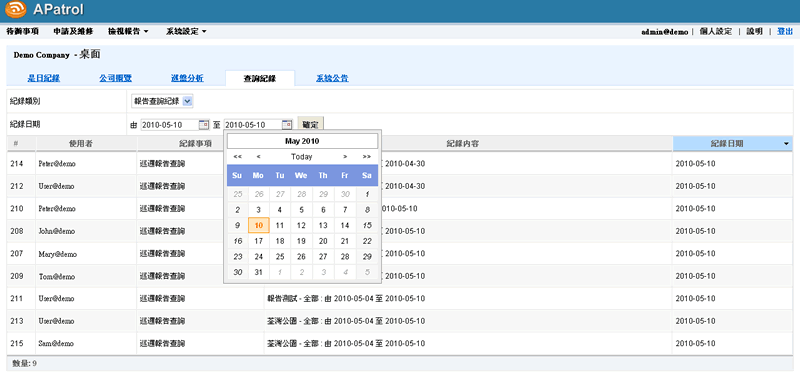The height and width of the screenshot is (375, 800).
Task: Click 報告測試 record content in row 211
Action: 346,298
